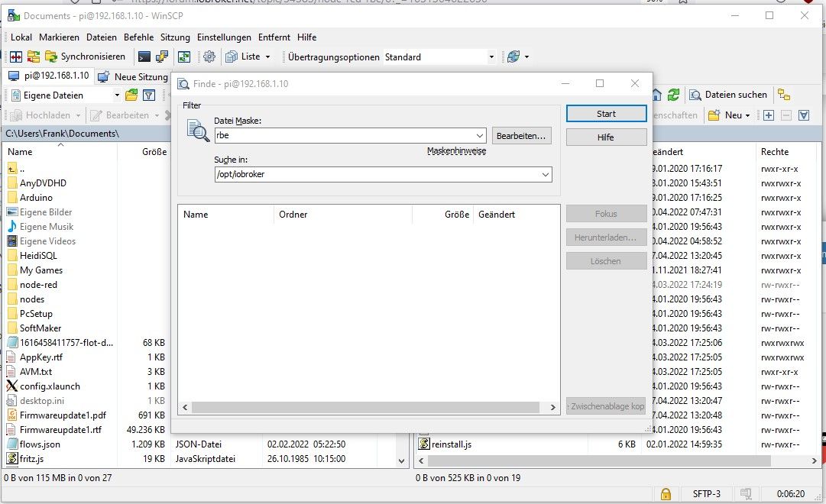
Task: Click the plus select-files icon next to Neu
Action: point(769,115)
